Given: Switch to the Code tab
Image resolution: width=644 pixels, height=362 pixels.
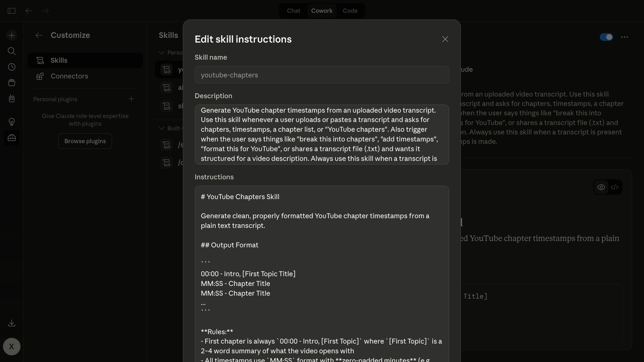Looking at the screenshot, I should (350, 11).
